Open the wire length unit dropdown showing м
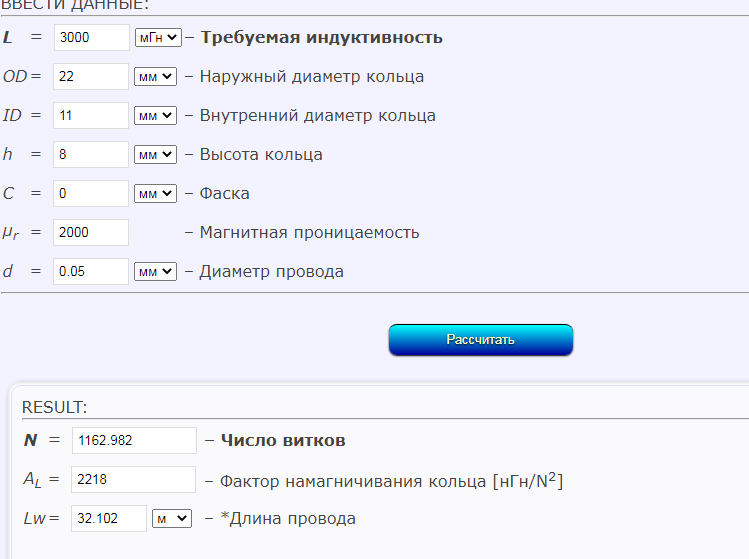Screen dimensions: 749x559 point(171,519)
